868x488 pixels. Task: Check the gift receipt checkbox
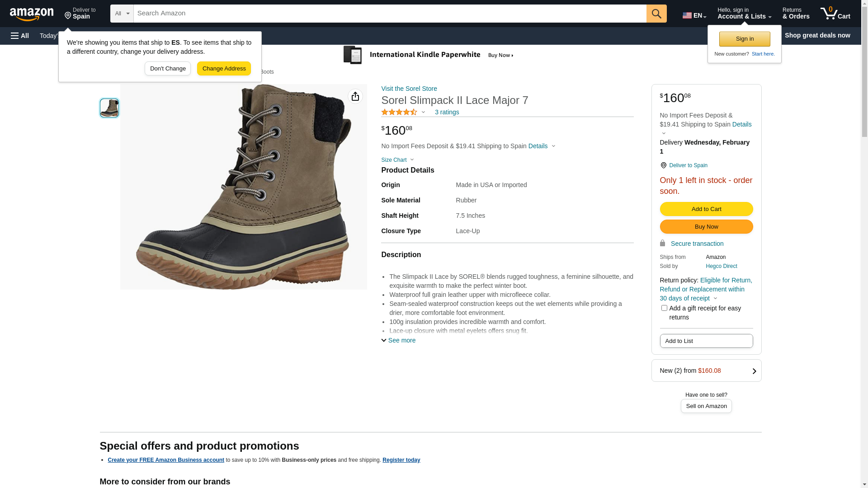[x=664, y=308]
